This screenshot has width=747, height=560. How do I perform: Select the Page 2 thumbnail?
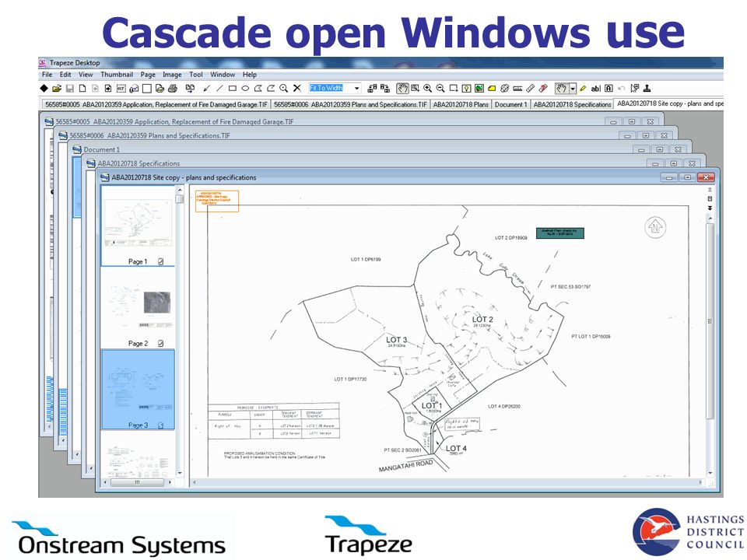[139, 308]
